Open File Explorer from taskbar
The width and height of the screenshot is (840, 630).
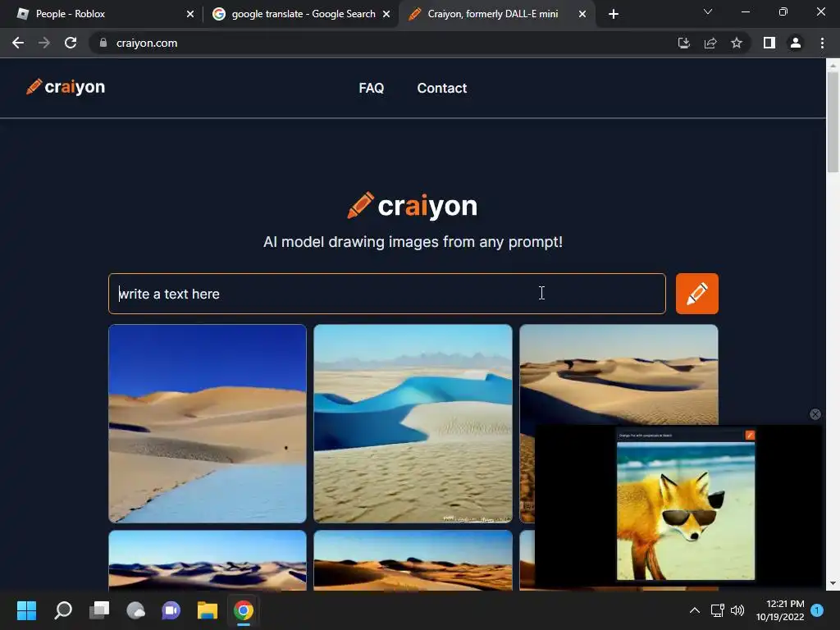tap(208, 610)
